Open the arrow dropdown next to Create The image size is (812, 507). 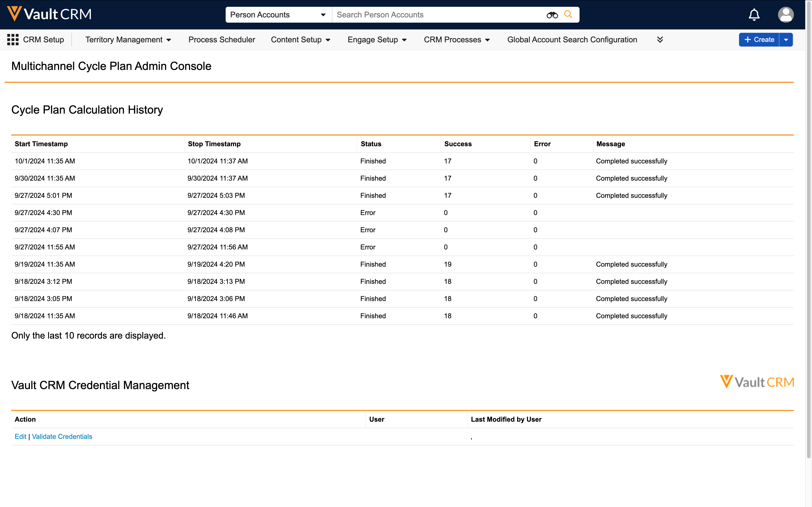[x=786, y=40]
